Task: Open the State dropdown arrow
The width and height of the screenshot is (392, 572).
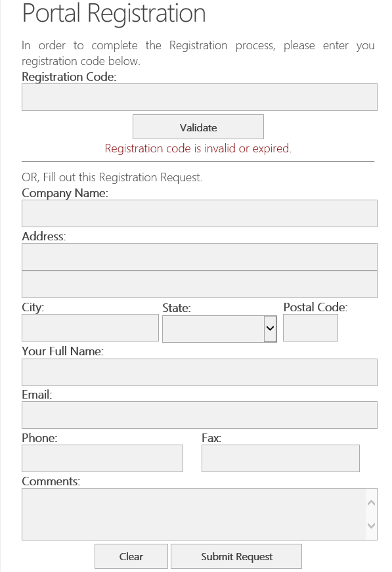Action: click(271, 328)
